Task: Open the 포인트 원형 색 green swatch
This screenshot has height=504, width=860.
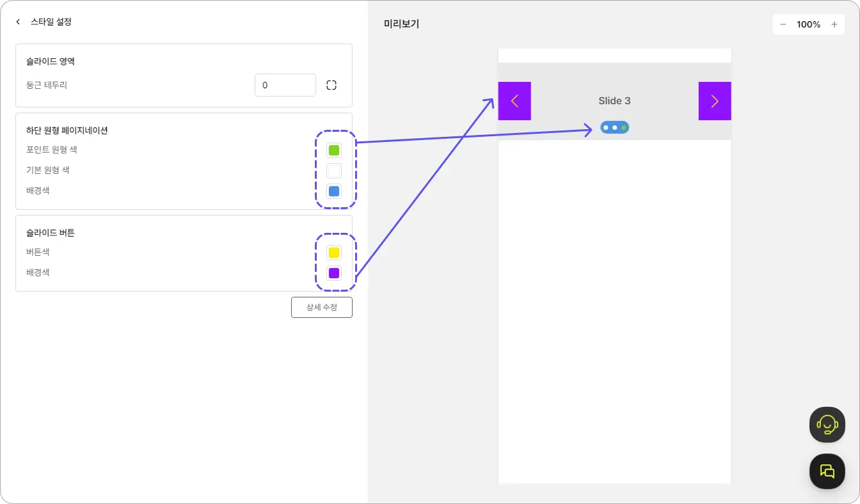Action: click(x=334, y=150)
